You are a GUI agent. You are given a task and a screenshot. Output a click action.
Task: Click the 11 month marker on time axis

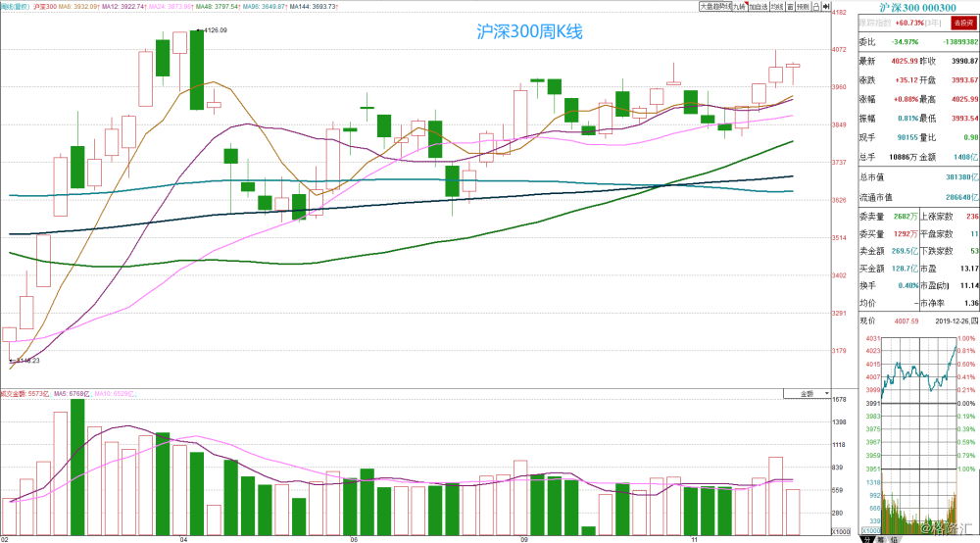click(695, 539)
